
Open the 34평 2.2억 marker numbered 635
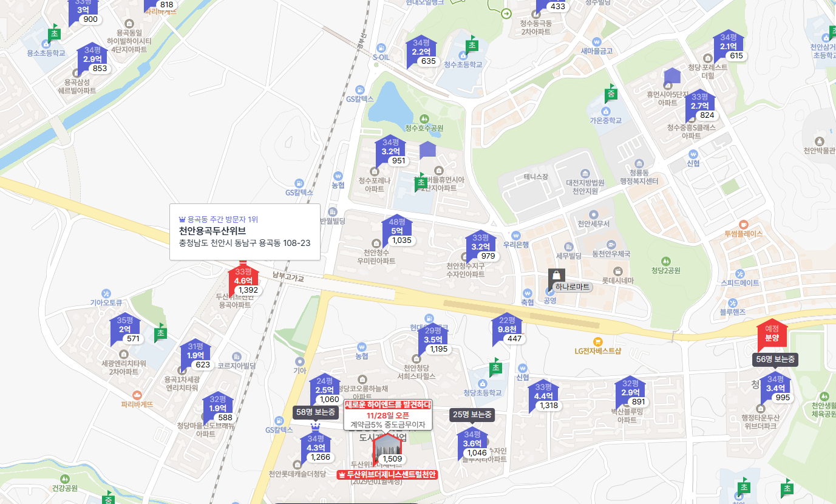coord(421,52)
